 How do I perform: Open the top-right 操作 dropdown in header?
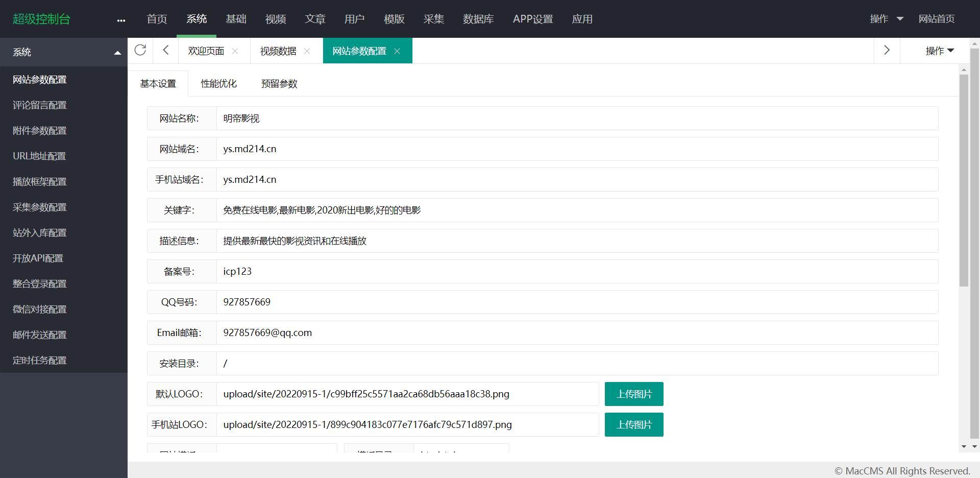click(887, 19)
